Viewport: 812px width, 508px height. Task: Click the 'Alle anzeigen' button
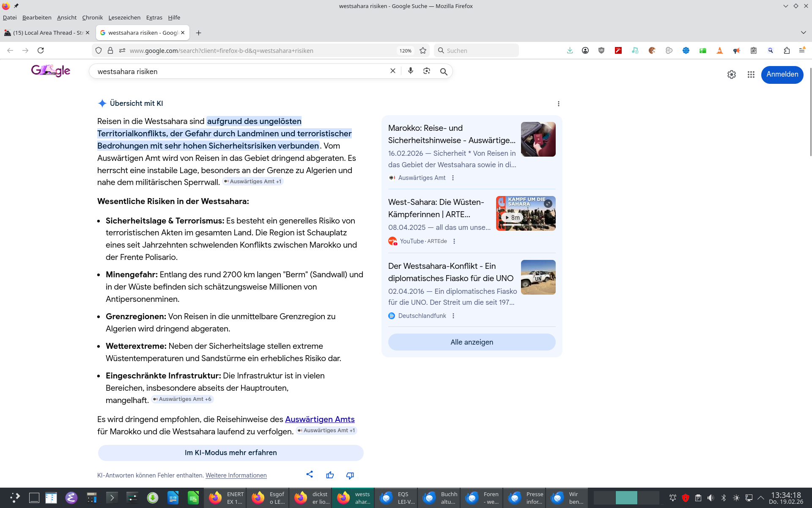point(472,342)
